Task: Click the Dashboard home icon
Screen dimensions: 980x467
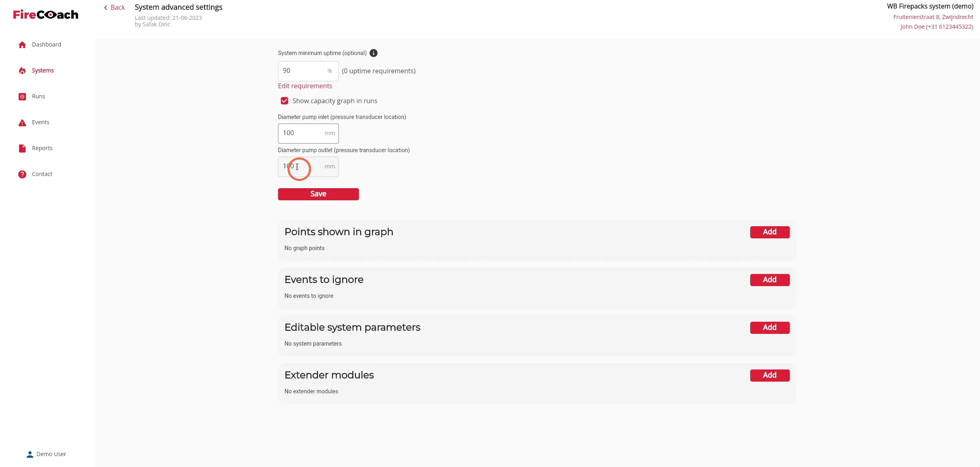Action: point(22,45)
